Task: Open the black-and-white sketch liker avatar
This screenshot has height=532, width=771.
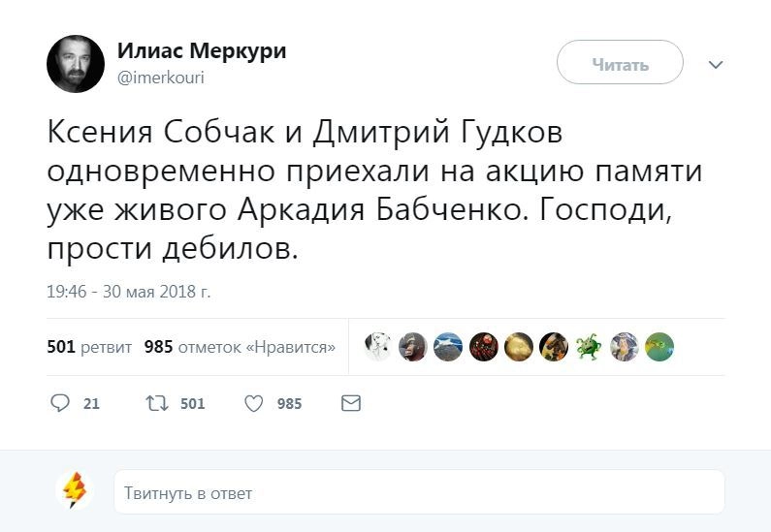Action: click(378, 347)
